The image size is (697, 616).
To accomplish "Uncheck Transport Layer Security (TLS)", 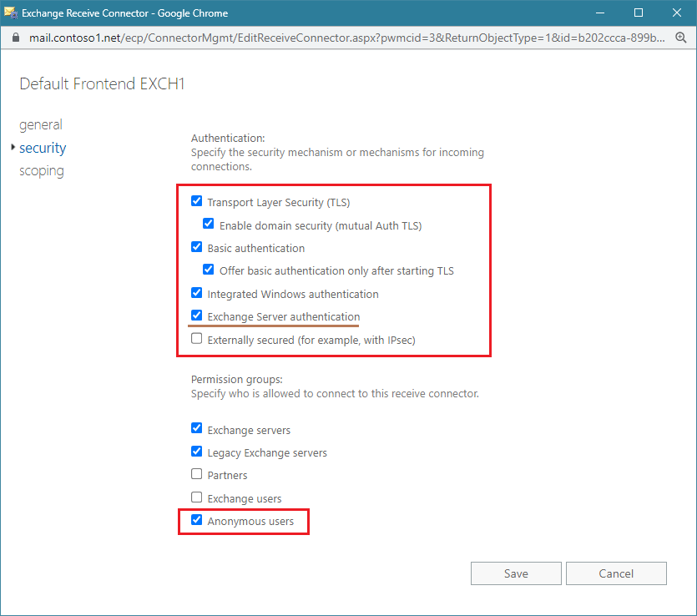I will coord(196,201).
